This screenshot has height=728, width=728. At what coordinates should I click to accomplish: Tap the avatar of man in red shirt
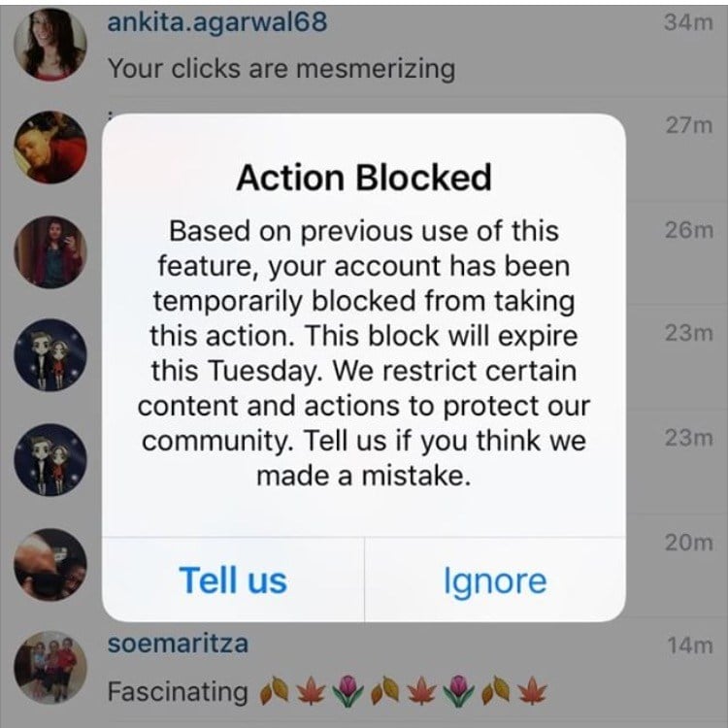[x=50, y=148]
